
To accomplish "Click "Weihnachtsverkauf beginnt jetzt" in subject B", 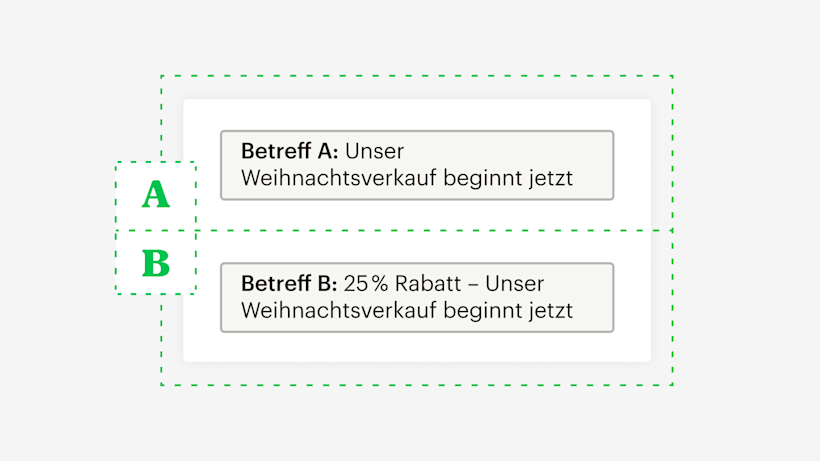I will [x=407, y=311].
